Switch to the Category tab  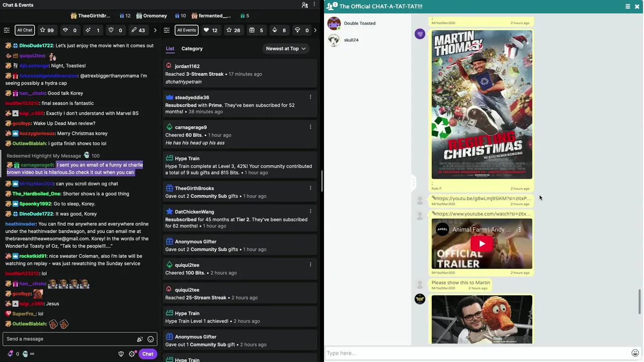click(x=192, y=49)
